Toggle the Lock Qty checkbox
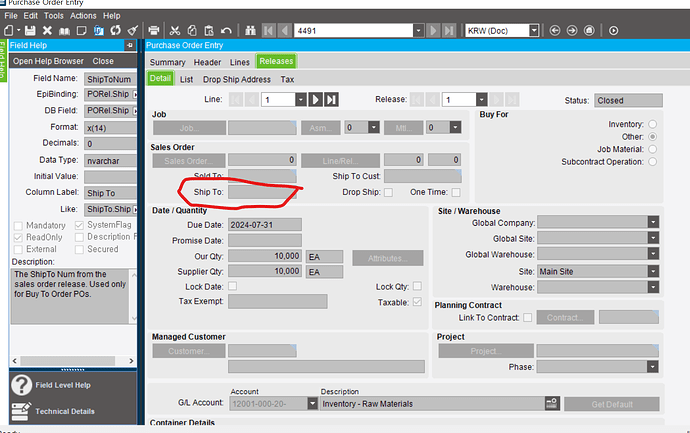 coord(417,286)
